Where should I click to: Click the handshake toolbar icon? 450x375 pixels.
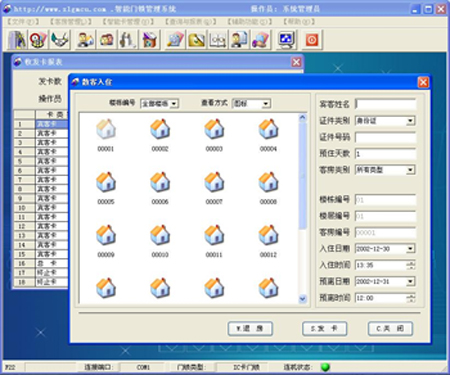tap(59, 40)
